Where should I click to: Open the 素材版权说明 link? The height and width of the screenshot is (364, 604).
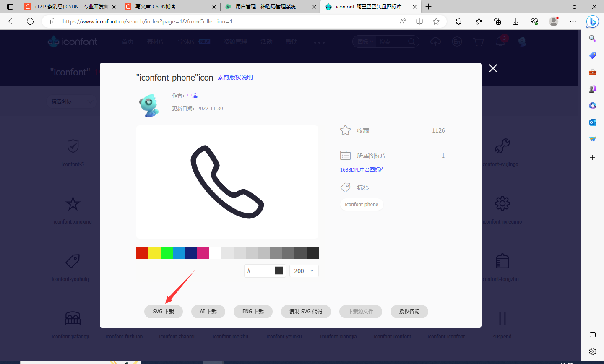[235, 77]
